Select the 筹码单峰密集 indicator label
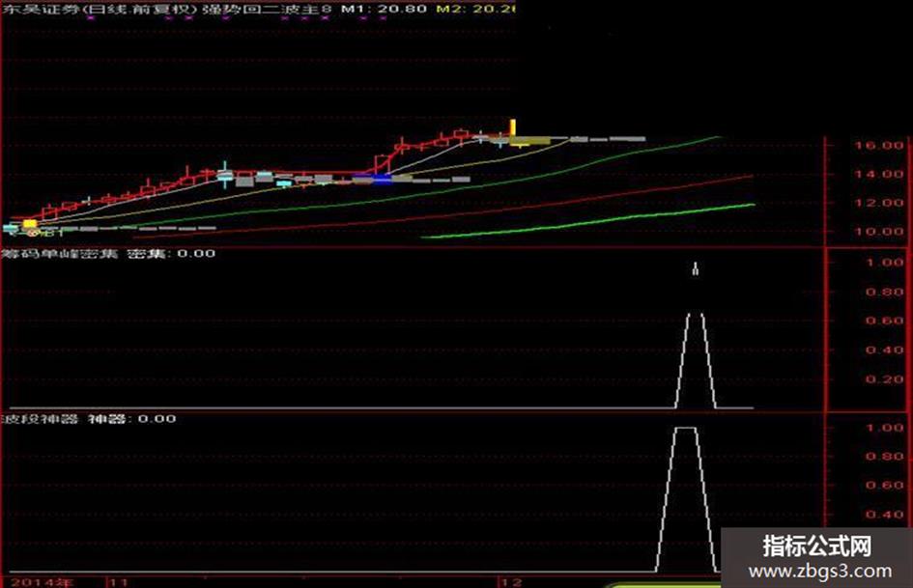913x588 pixels. 59,253
